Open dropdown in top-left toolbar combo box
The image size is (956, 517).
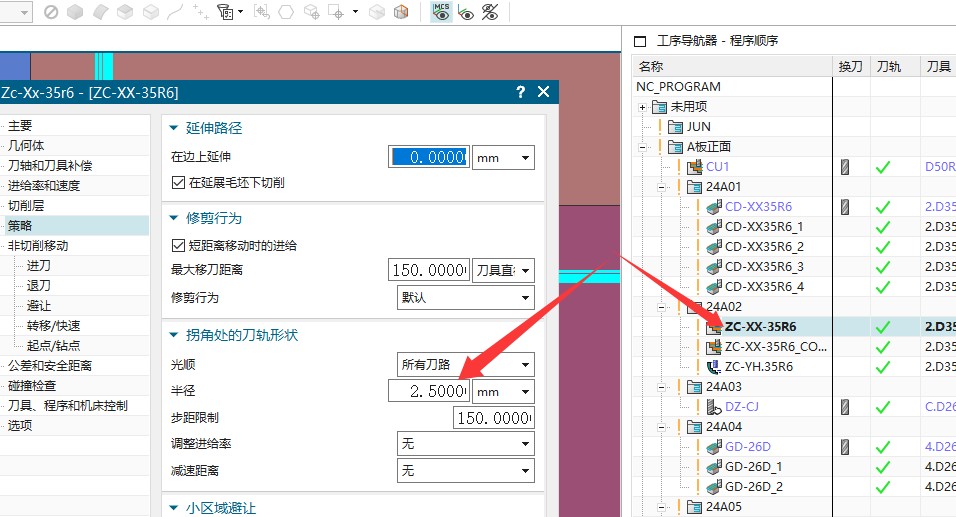24,12
